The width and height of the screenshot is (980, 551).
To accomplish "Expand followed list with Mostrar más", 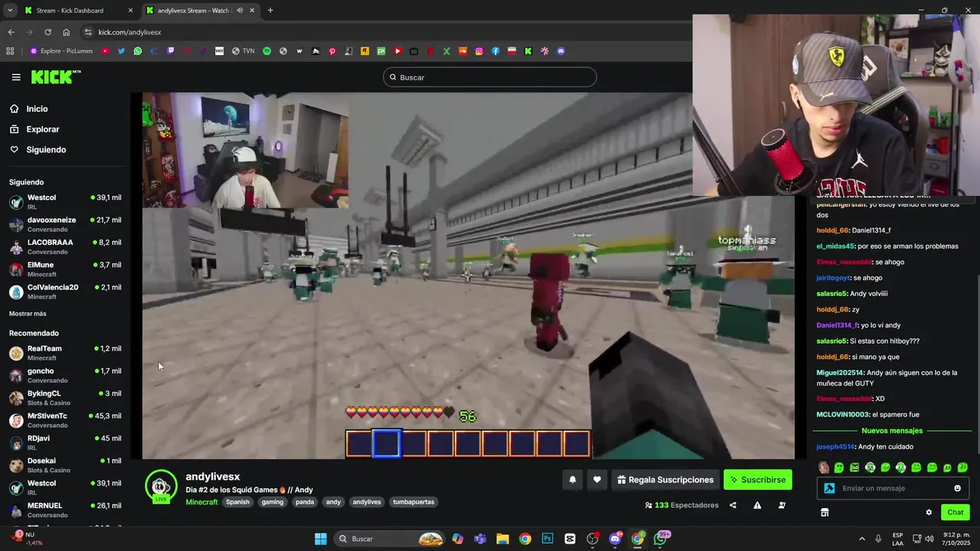I will [x=28, y=314].
